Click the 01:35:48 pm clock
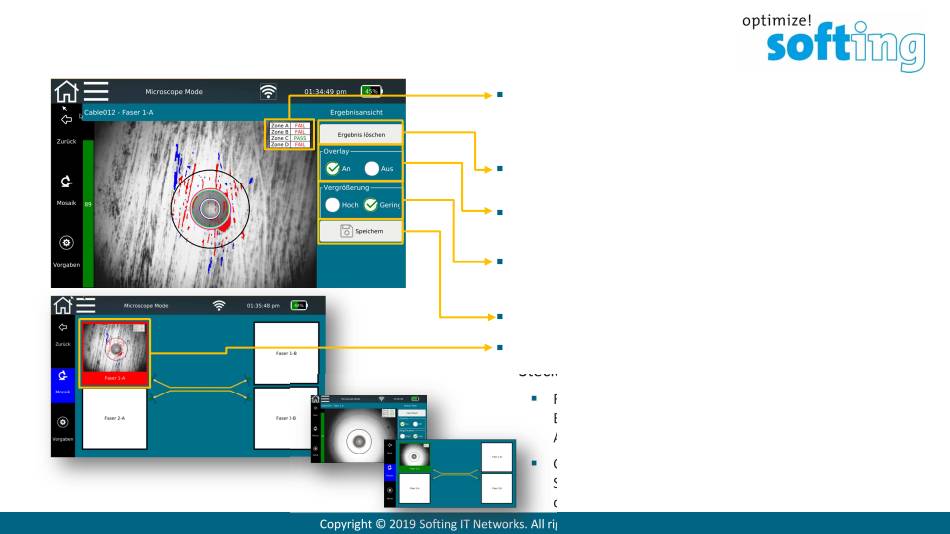This screenshot has height=534, width=950. pyautogui.click(x=263, y=305)
